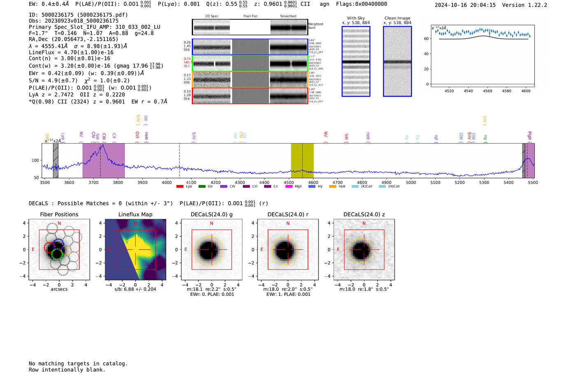Open the Lineflux Map thumbnail
This screenshot has width=576, height=392.
135,250
